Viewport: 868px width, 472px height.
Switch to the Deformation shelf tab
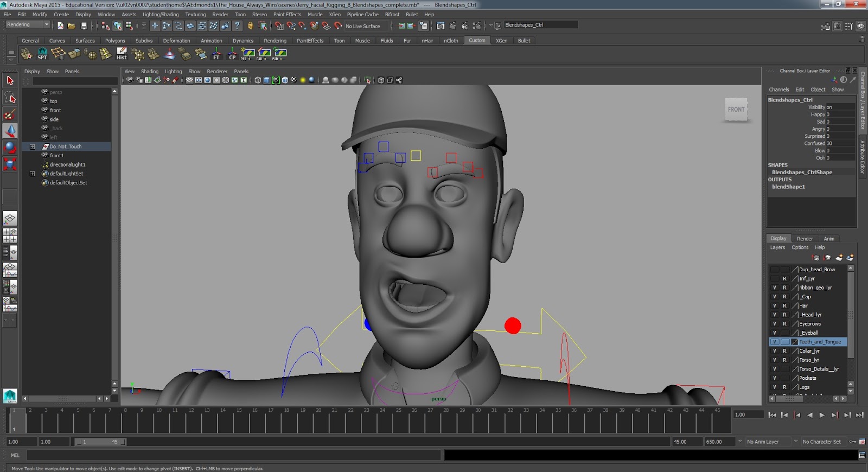tap(176, 41)
